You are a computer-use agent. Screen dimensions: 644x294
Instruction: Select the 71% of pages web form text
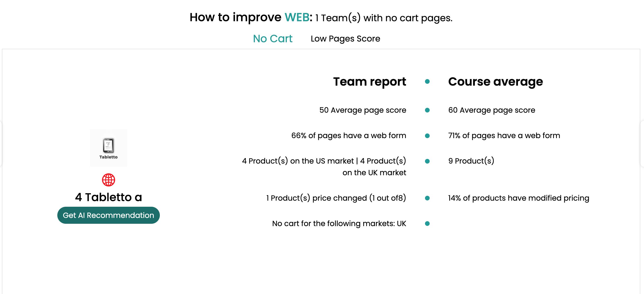[x=504, y=136]
